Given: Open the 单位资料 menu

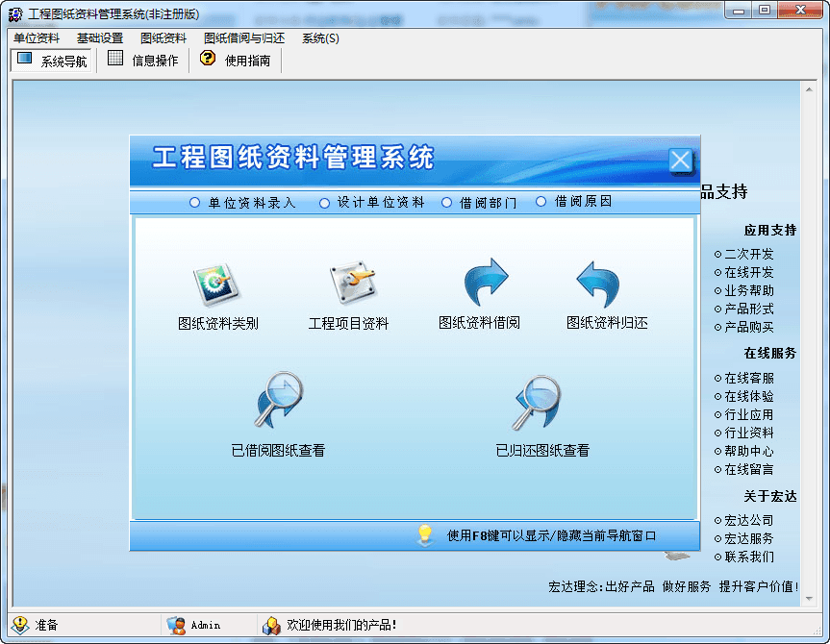Looking at the screenshot, I should 37,38.
